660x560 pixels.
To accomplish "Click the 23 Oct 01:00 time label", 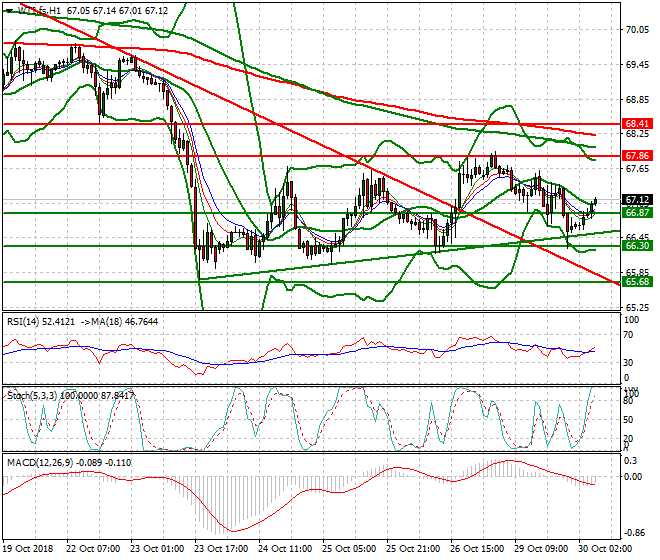I will [x=157, y=549].
